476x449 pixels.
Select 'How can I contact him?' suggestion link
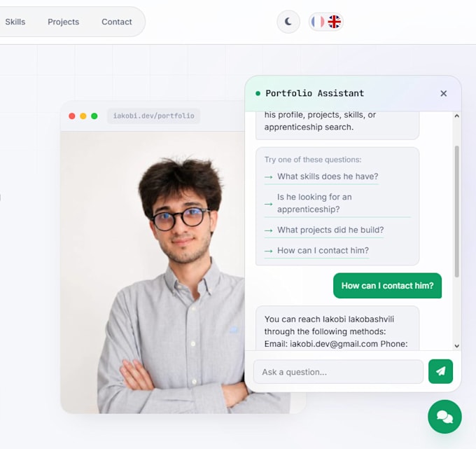click(x=316, y=251)
